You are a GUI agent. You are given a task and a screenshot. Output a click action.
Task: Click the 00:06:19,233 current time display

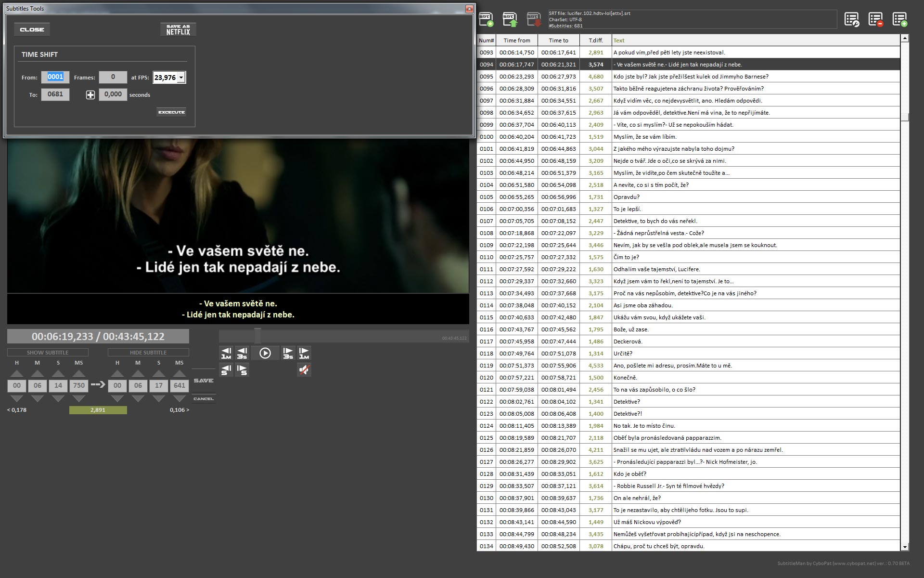pos(62,336)
